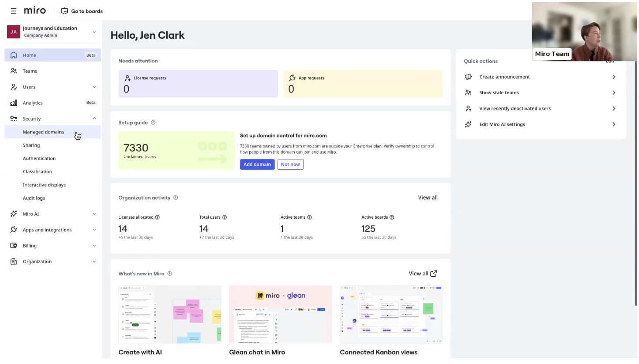
Task: Click the Add domain button
Action: coord(257,165)
